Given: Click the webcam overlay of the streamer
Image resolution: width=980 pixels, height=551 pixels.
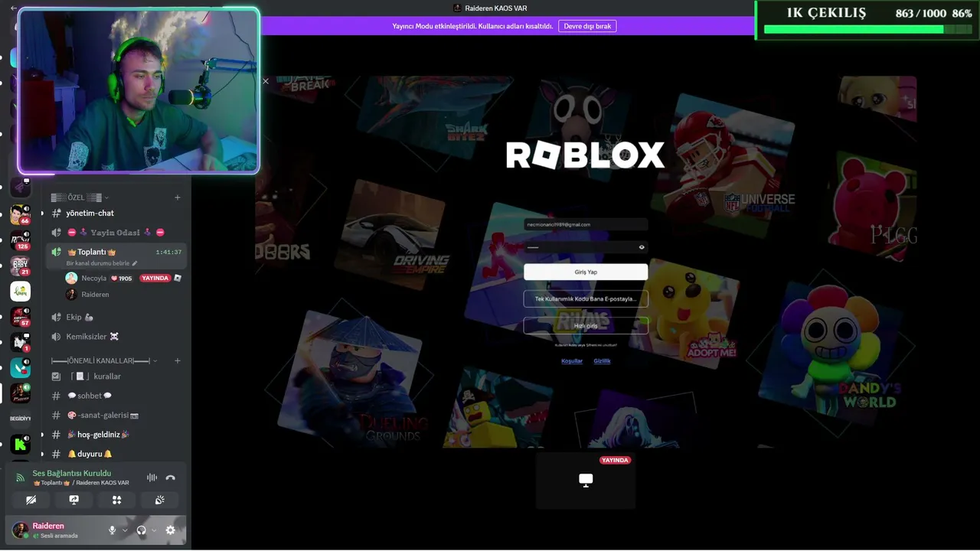Looking at the screenshot, I should coord(139,90).
